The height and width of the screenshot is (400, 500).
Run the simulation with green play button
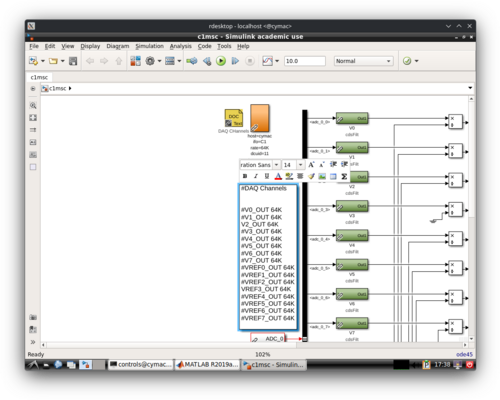point(221,61)
